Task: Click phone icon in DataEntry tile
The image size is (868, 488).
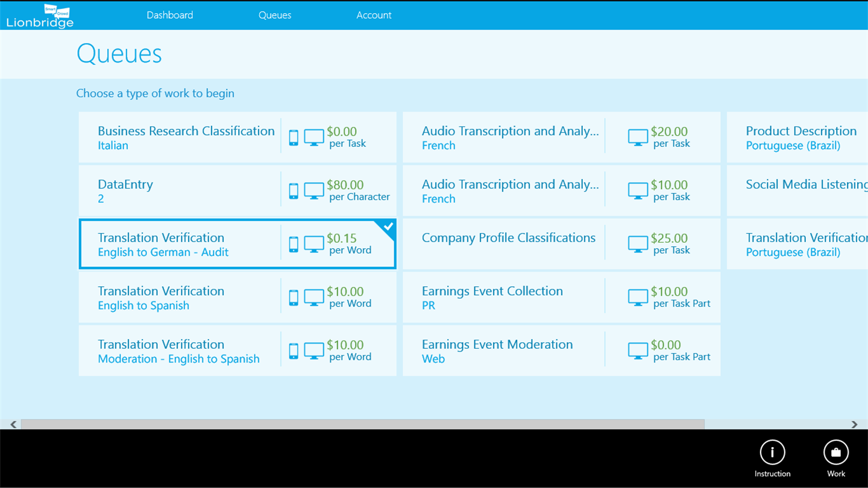Action: pos(294,191)
